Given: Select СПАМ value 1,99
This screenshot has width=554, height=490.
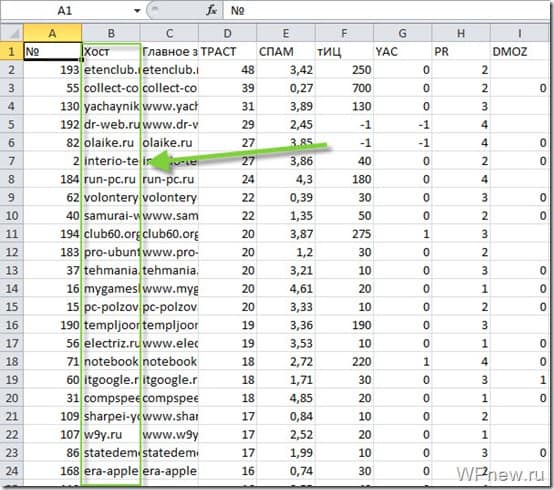Looking at the screenshot, I should (x=286, y=453).
